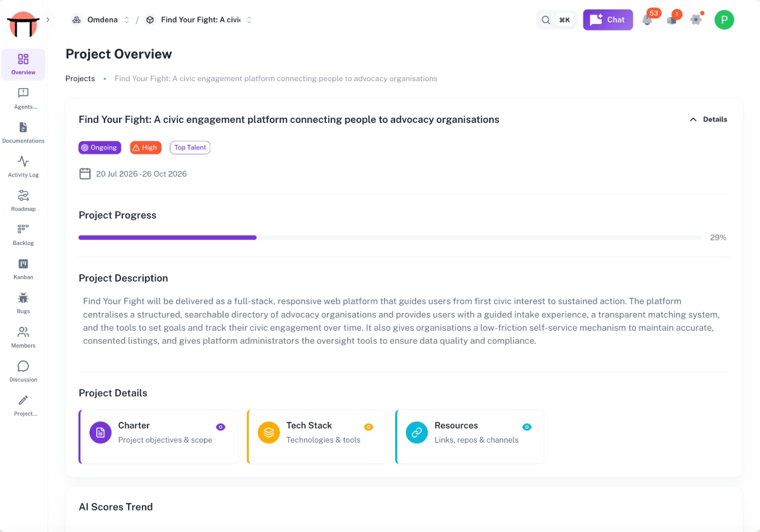This screenshot has height=532, width=760.
Task: Select Documentations in the sidebar
Action: (x=23, y=132)
